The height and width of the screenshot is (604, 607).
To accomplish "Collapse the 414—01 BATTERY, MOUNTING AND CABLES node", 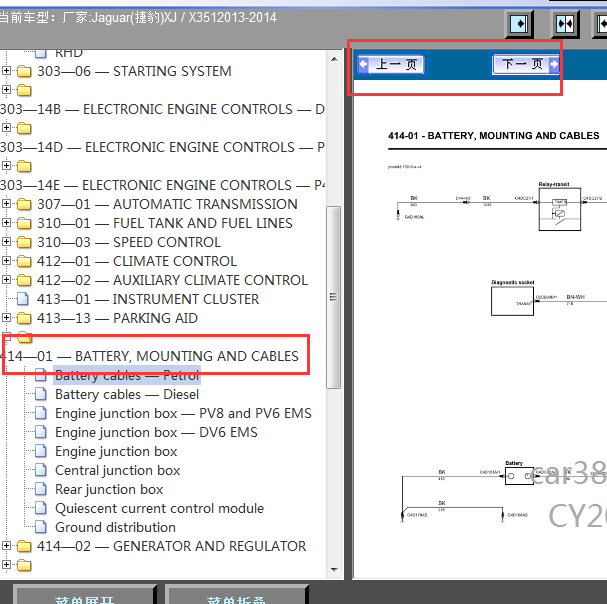I will (x=6, y=336).
